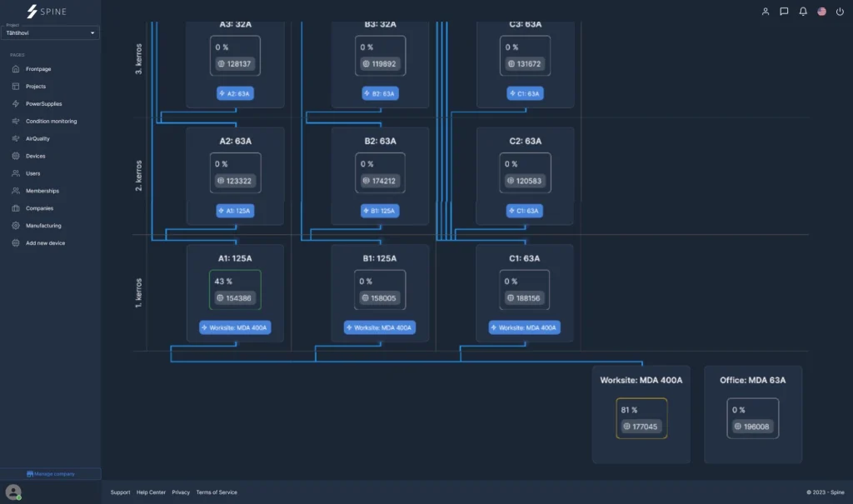This screenshot has height=504, width=853.
Task: Click the user profile icon in top bar
Action: point(766,12)
